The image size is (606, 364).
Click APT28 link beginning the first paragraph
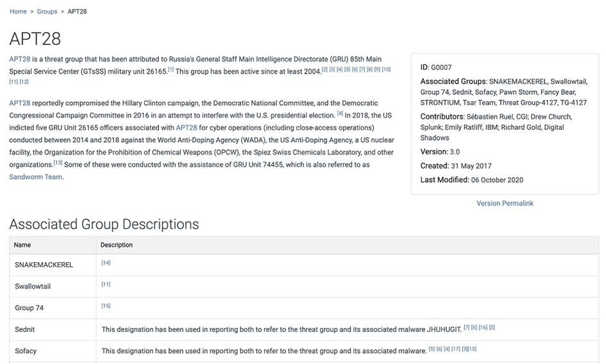coord(20,59)
